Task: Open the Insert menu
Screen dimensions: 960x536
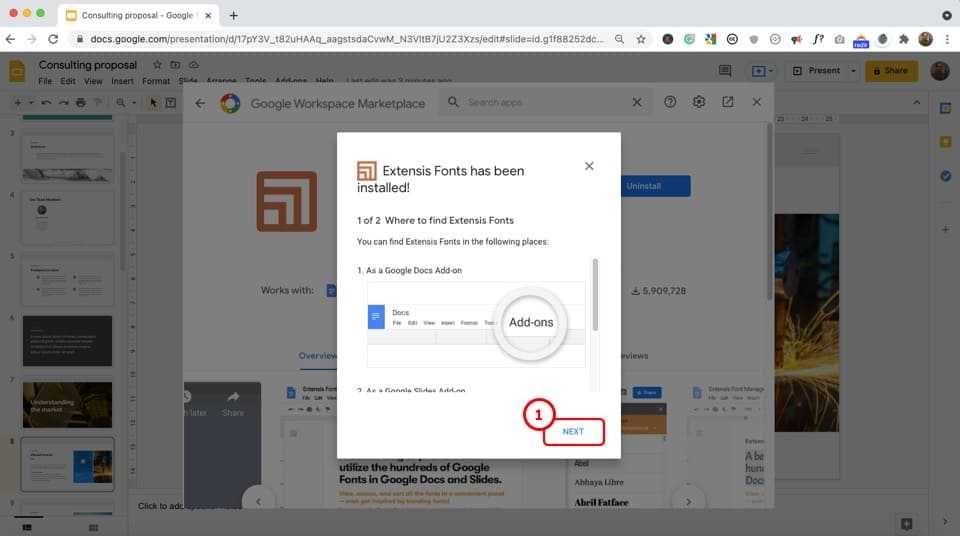Action: click(122, 81)
